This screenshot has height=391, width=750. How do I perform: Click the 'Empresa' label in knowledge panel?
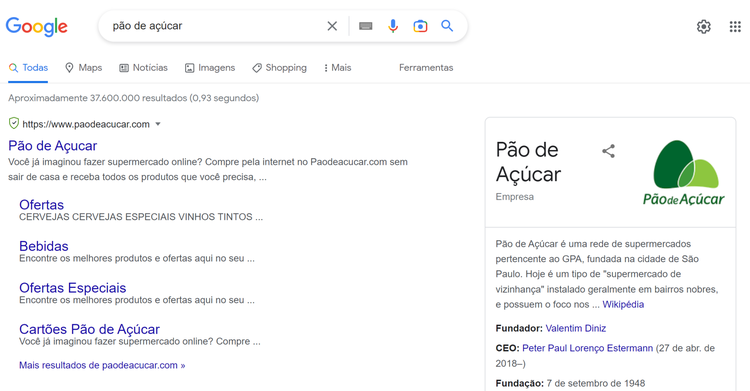(515, 197)
